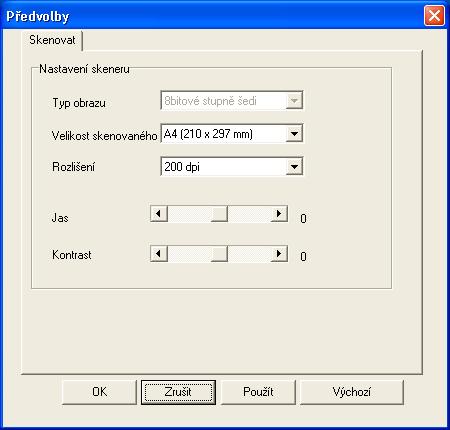The width and height of the screenshot is (450, 430).
Task: Click the right arrow of the Jas slider
Action: (x=279, y=214)
